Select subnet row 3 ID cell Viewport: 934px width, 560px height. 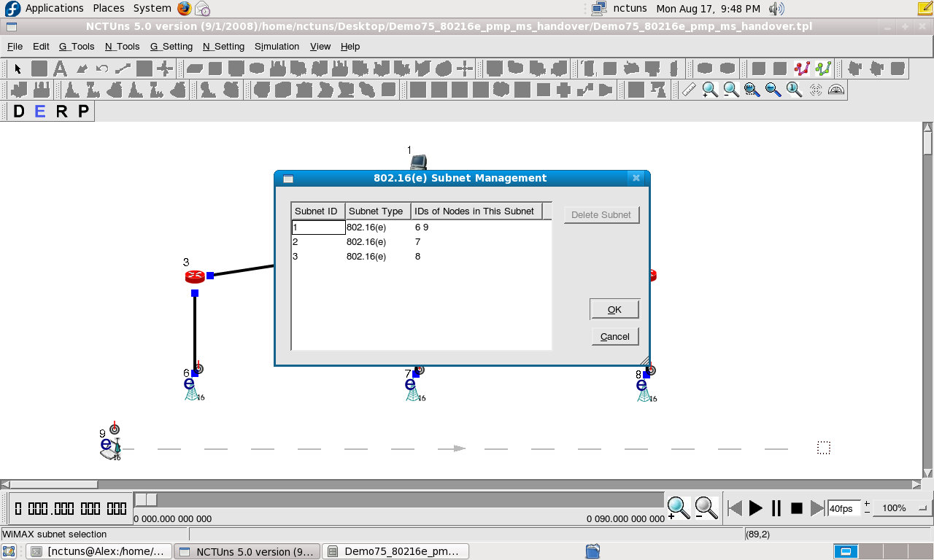pos(318,256)
